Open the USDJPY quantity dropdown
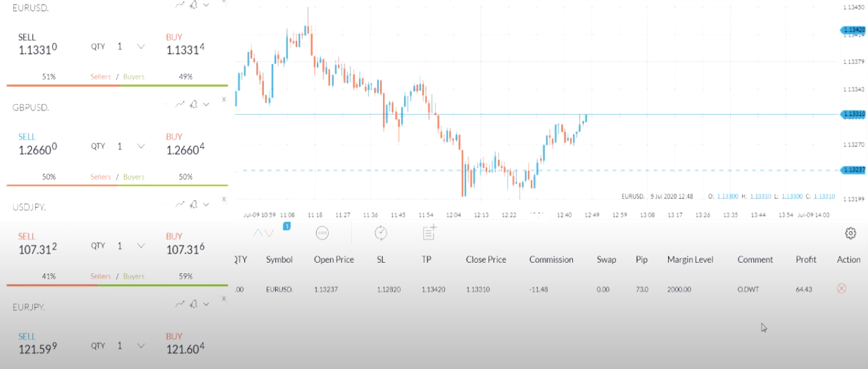 pyautogui.click(x=141, y=246)
